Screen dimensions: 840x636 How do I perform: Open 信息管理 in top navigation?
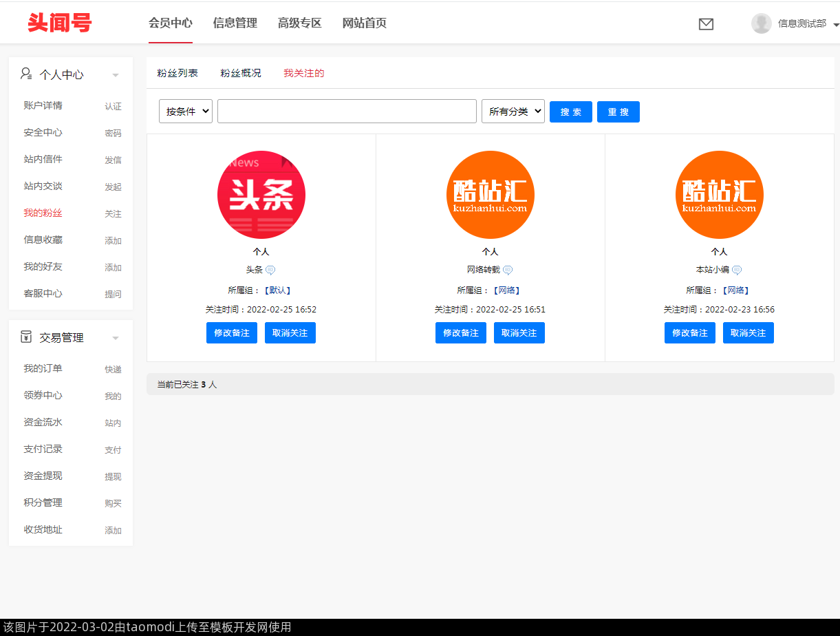pyautogui.click(x=235, y=23)
